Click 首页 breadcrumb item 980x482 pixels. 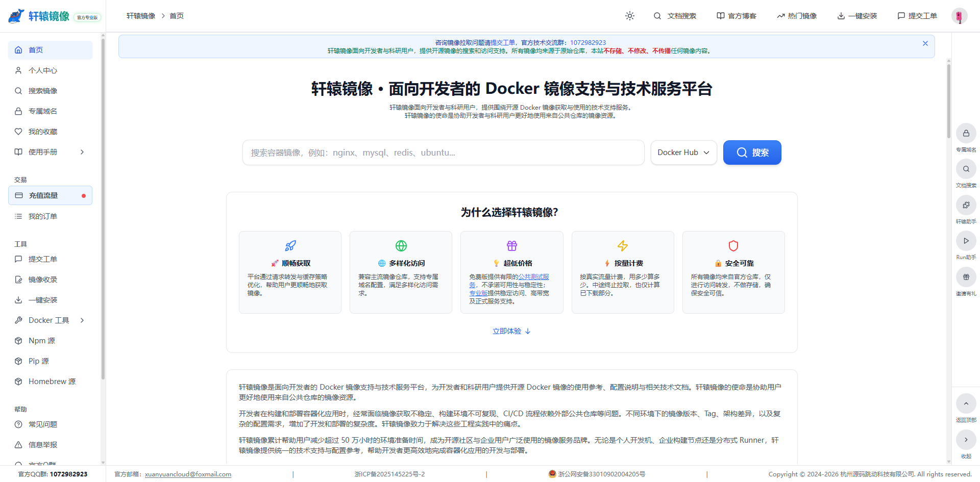(177, 16)
